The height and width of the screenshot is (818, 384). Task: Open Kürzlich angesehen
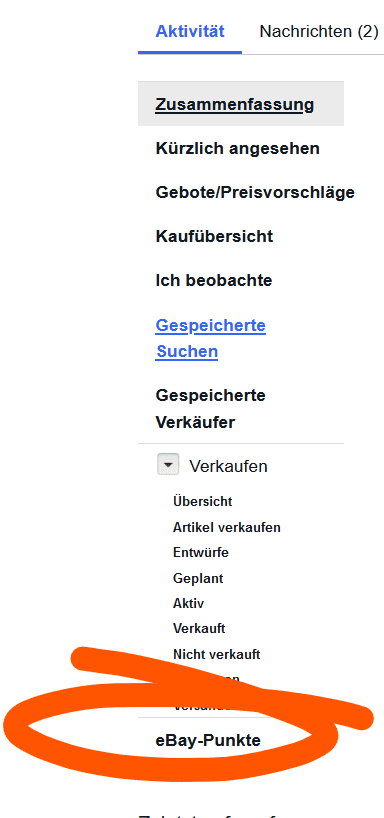[x=237, y=149]
